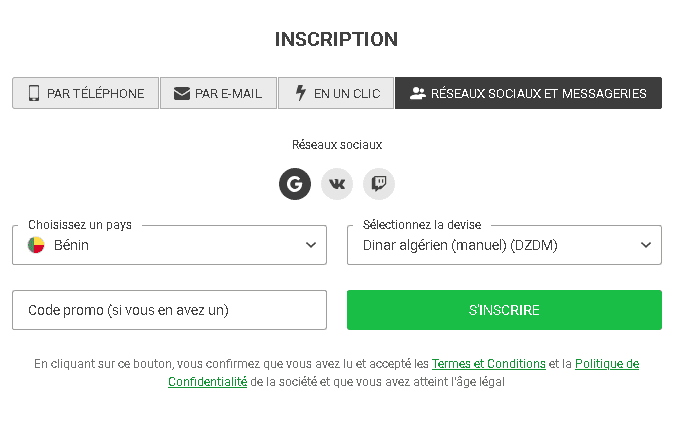
Task: Click the lightning bolt icon on En un clic
Action: (x=301, y=93)
